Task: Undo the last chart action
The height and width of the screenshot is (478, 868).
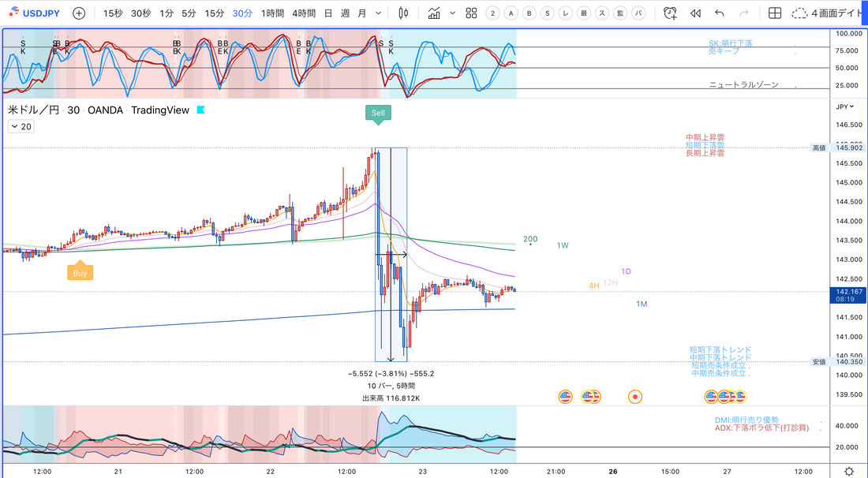Action: coord(719,13)
